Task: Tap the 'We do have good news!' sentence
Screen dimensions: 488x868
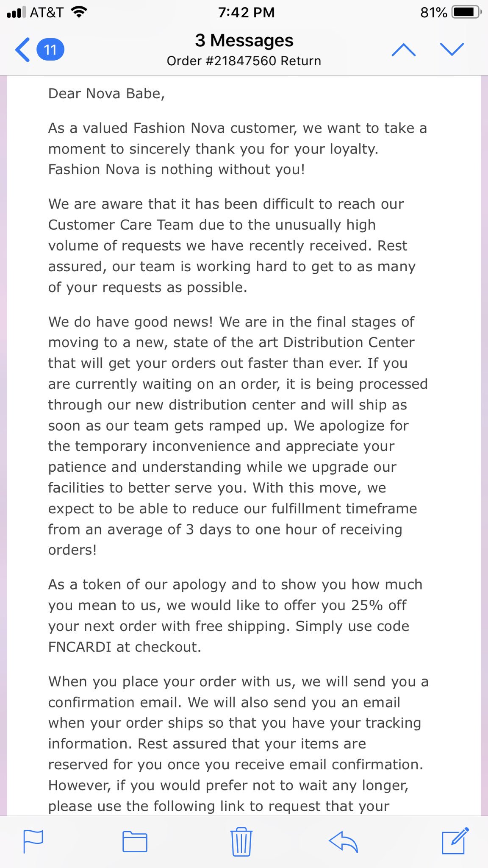Action: tap(130, 322)
